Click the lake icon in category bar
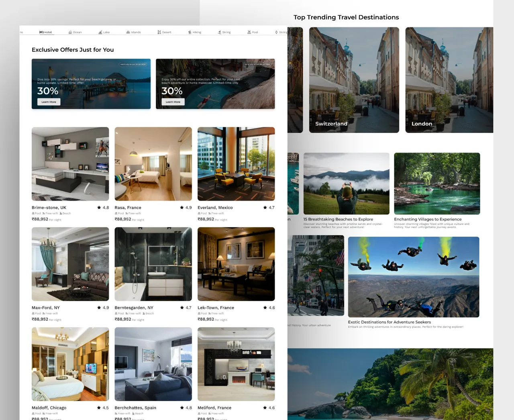This screenshot has height=420, width=514. click(x=100, y=32)
